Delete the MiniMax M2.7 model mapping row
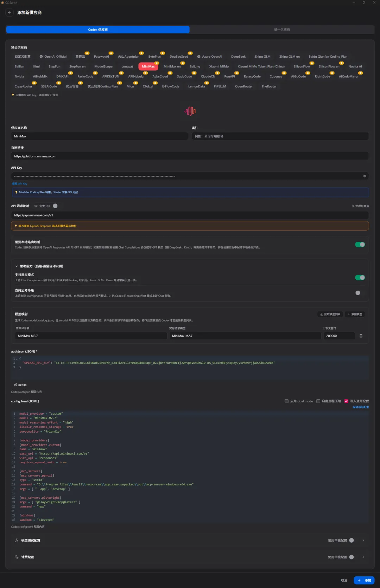Screen dimensions: 380x588 pos(361,336)
